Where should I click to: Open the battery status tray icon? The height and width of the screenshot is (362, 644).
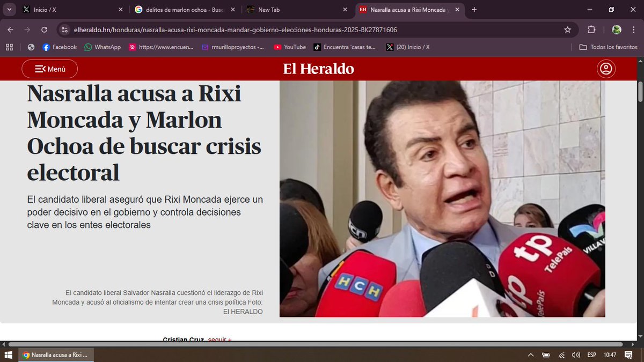pyautogui.click(x=546, y=355)
